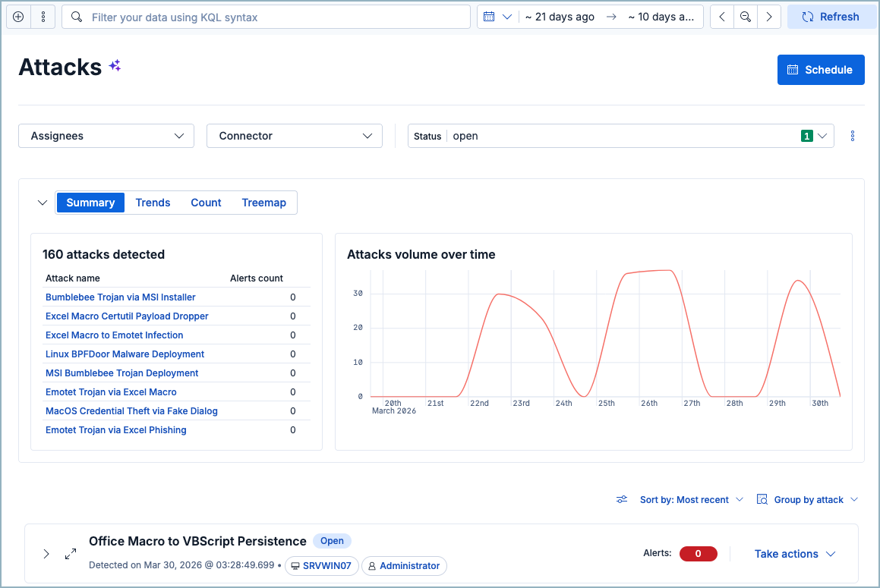This screenshot has height=588, width=880.
Task: Open the attack list settings sliders icon
Action: coord(622,499)
